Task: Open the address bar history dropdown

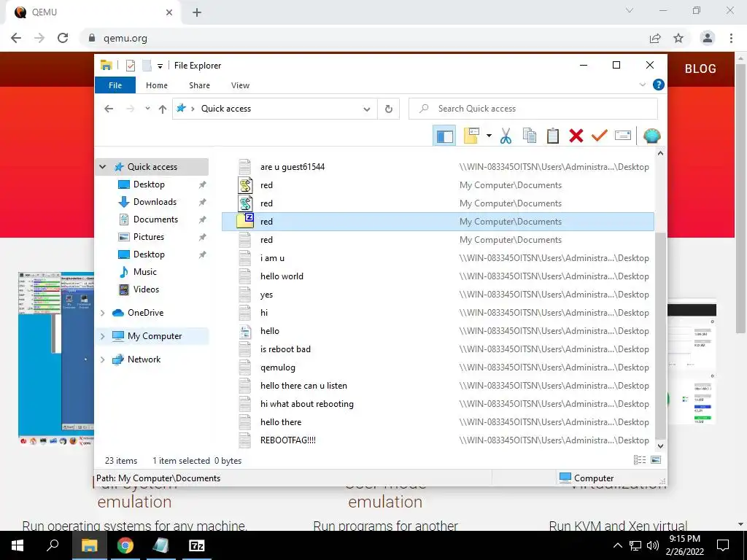Action: [x=367, y=109]
